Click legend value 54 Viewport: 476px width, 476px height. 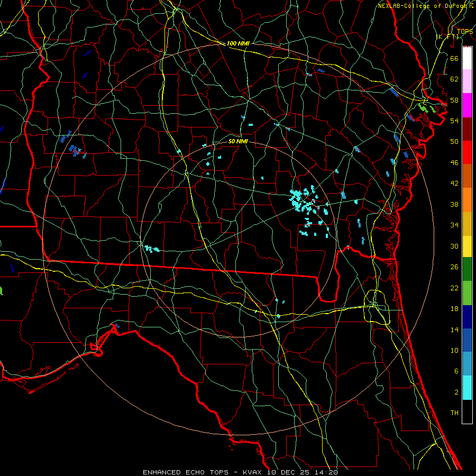(x=454, y=121)
